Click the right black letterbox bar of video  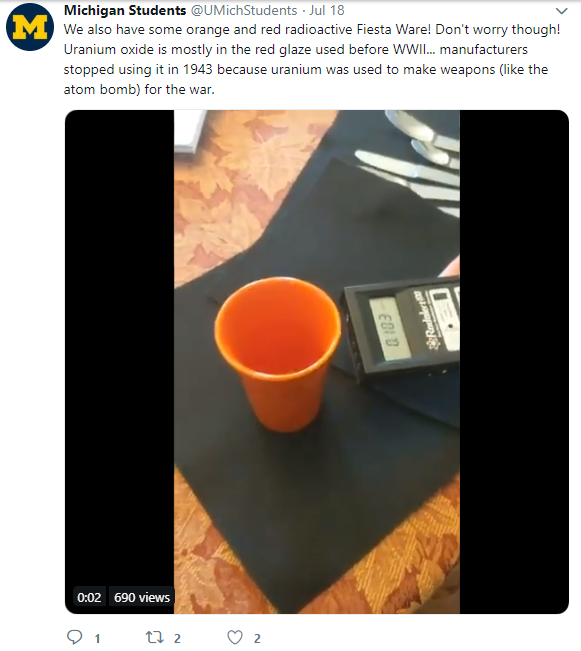514,362
